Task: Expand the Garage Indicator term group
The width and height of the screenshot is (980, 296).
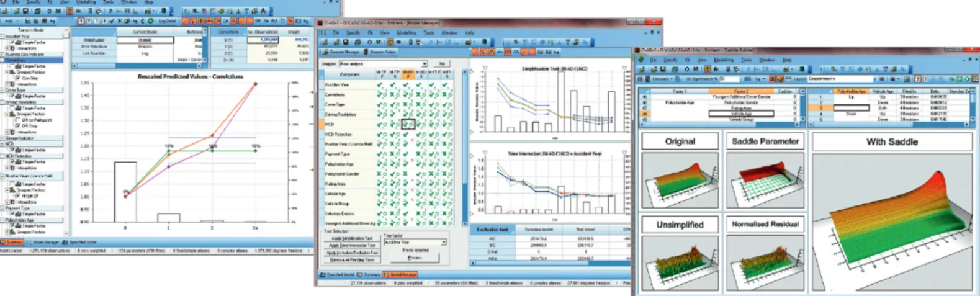Action: coord(2,138)
